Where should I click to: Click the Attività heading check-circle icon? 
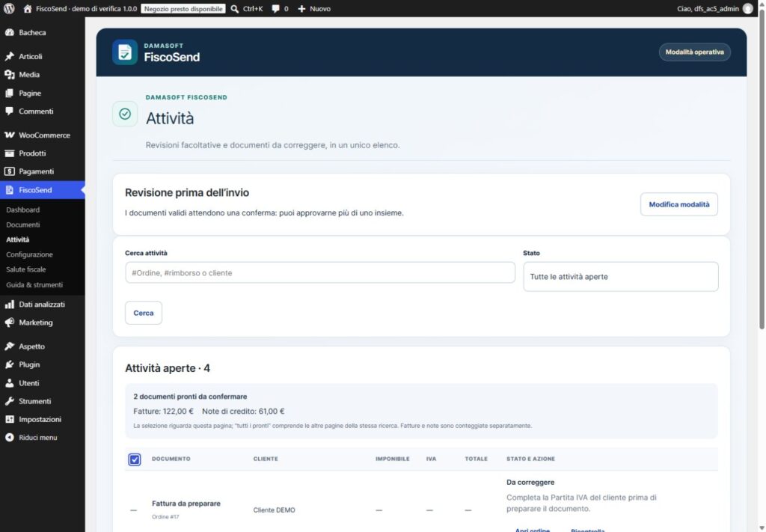[x=125, y=114]
